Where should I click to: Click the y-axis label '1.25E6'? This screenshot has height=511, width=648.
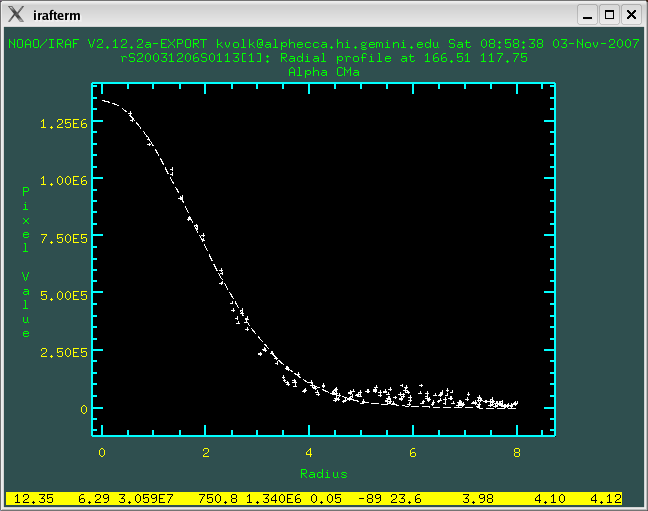click(x=64, y=124)
